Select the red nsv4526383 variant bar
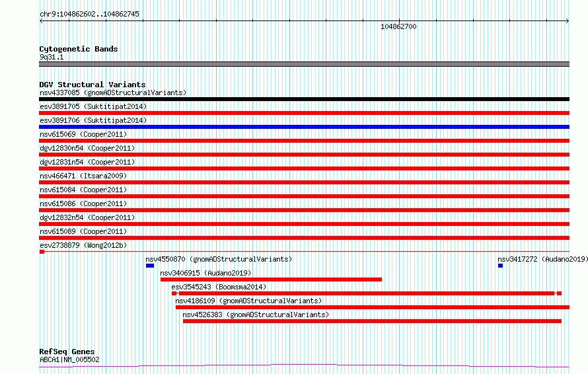The width and height of the screenshot is (588, 374). [373, 321]
